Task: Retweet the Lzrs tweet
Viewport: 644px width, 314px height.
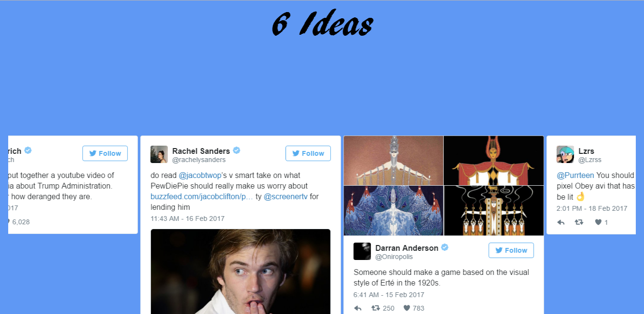Action: 579,222
